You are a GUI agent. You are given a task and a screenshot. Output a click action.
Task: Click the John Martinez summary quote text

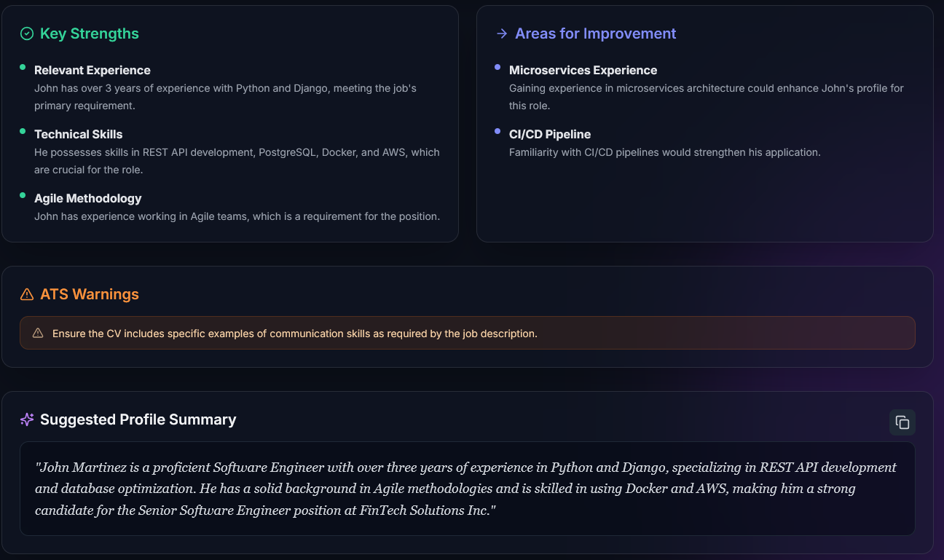coord(467,489)
